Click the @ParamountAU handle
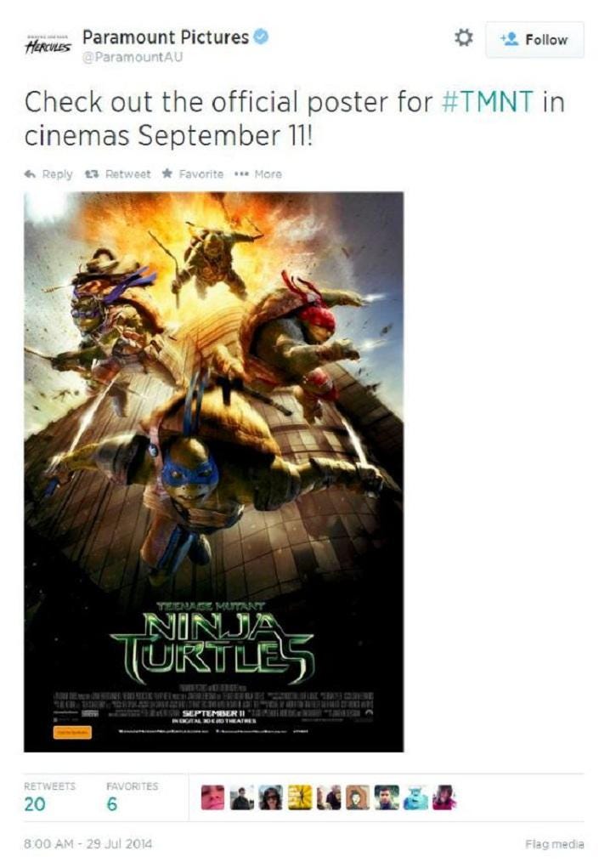Image resolution: width=610 pixels, height=868 pixels. (133, 57)
